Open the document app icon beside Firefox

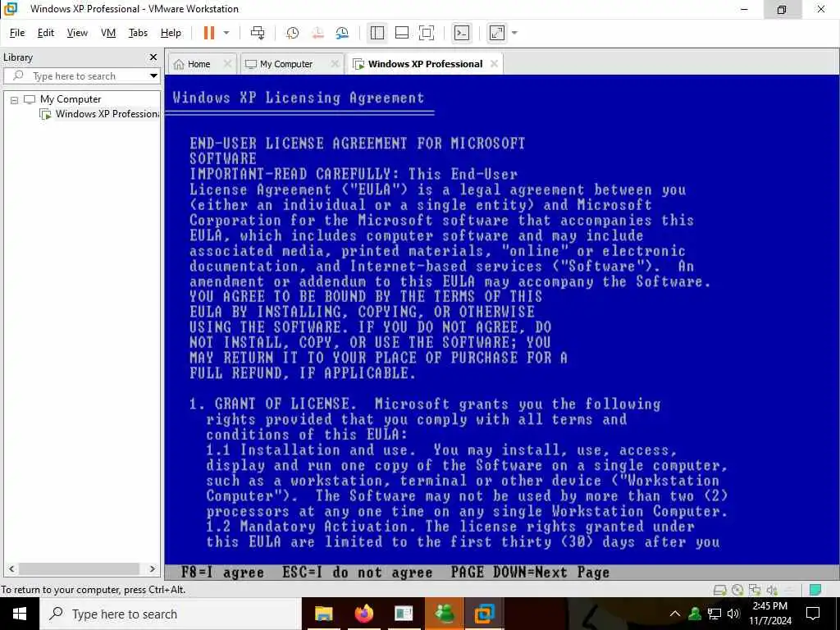click(x=404, y=614)
